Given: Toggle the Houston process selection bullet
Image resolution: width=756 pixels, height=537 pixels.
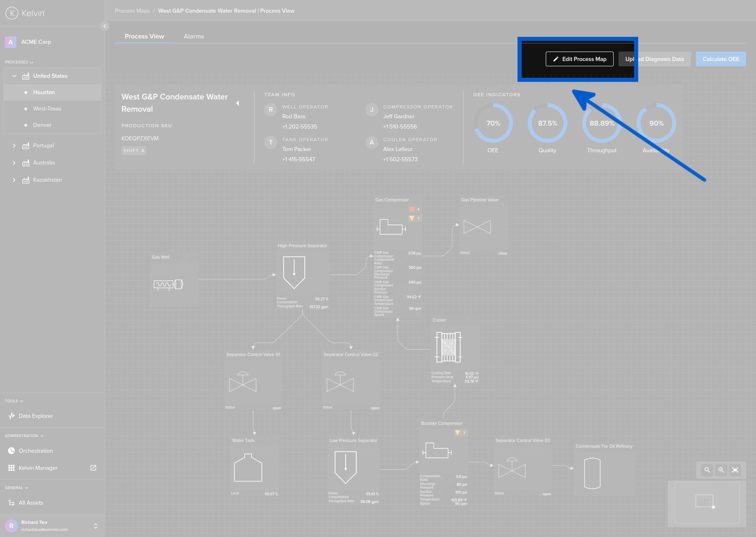Looking at the screenshot, I should coord(27,92).
